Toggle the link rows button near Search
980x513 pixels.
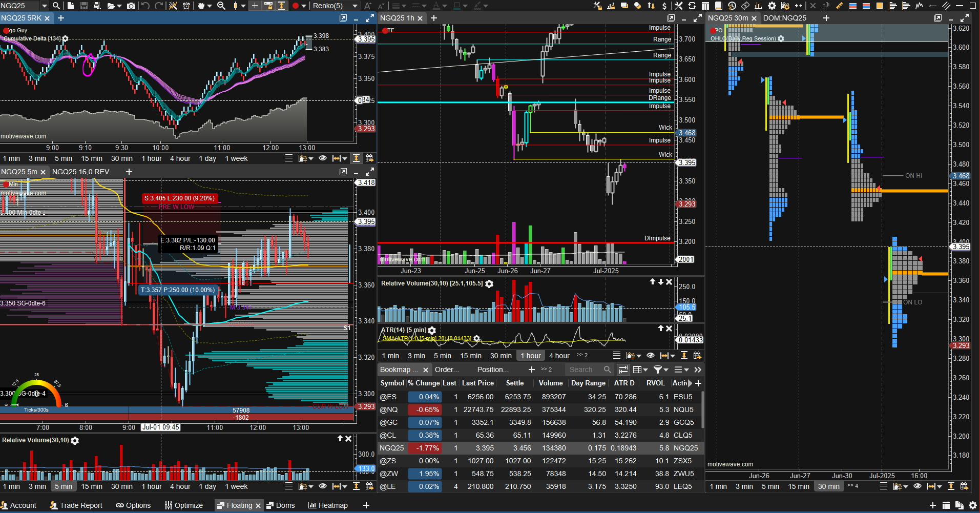(623, 370)
